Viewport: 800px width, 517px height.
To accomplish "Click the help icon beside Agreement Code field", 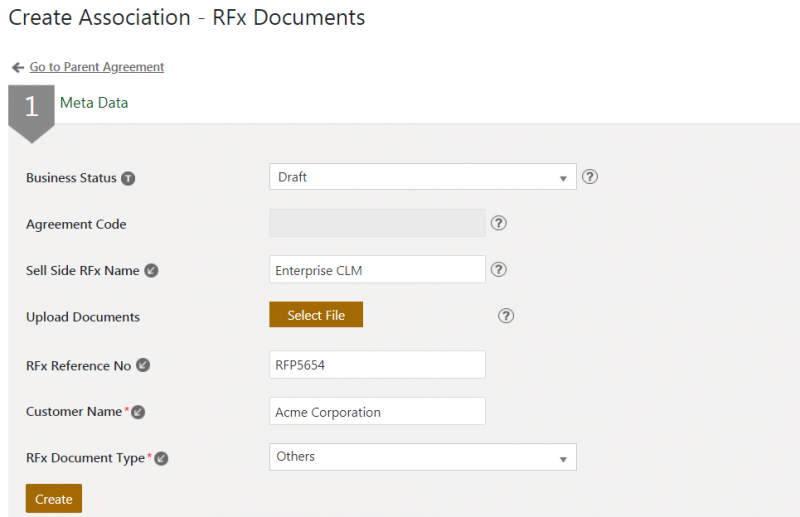I will point(499,223).
